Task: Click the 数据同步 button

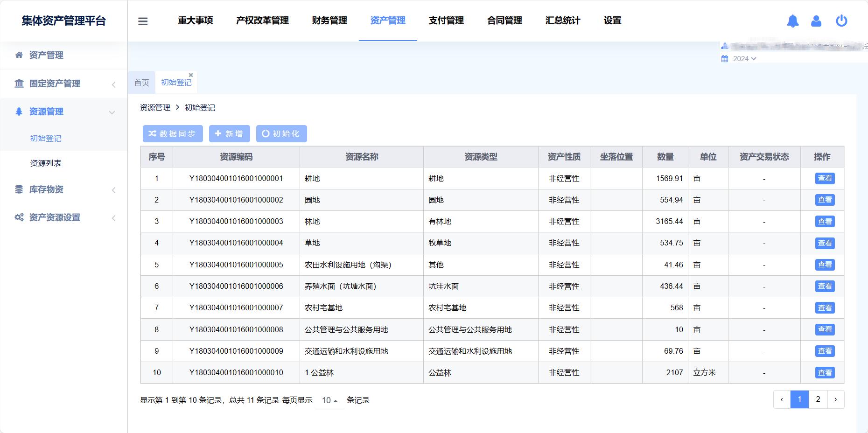Action: pyautogui.click(x=173, y=134)
